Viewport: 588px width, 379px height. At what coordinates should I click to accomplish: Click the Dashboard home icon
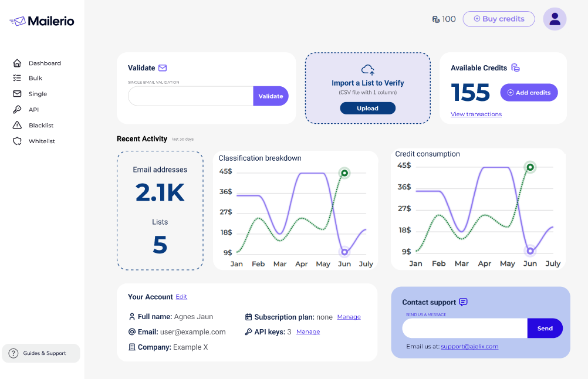17,63
